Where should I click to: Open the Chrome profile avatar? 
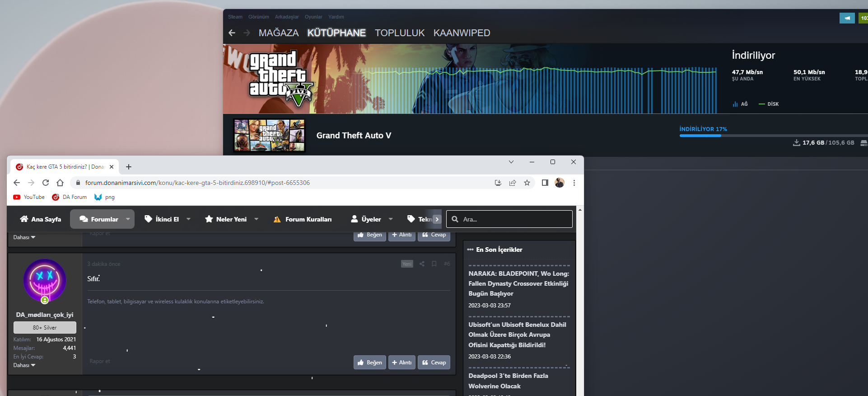click(560, 183)
